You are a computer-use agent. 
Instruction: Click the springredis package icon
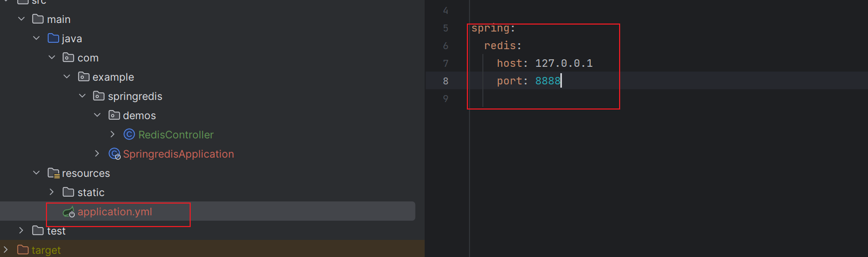point(99,96)
